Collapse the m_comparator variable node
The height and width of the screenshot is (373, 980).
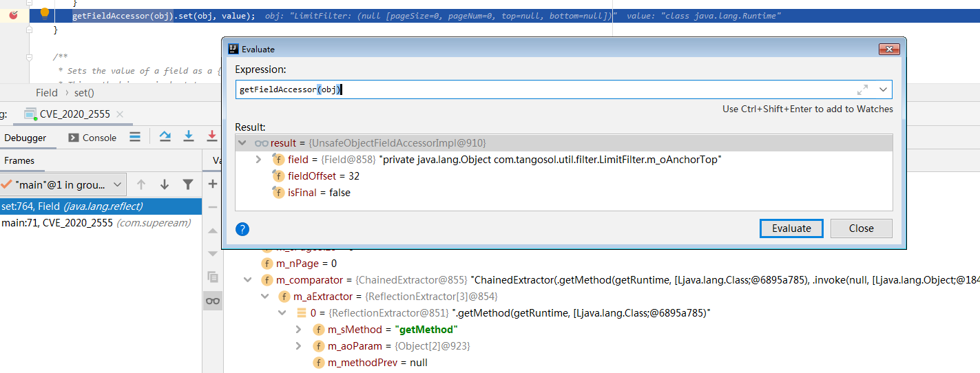tap(247, 280)
